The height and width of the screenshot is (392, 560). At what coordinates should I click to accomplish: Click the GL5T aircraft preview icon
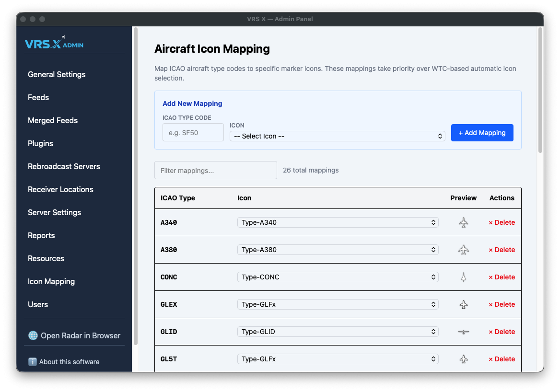pos(463,359)
